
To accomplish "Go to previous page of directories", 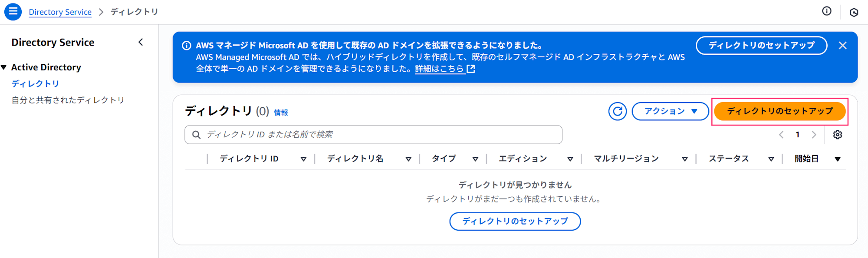I will tap(781, 135).
